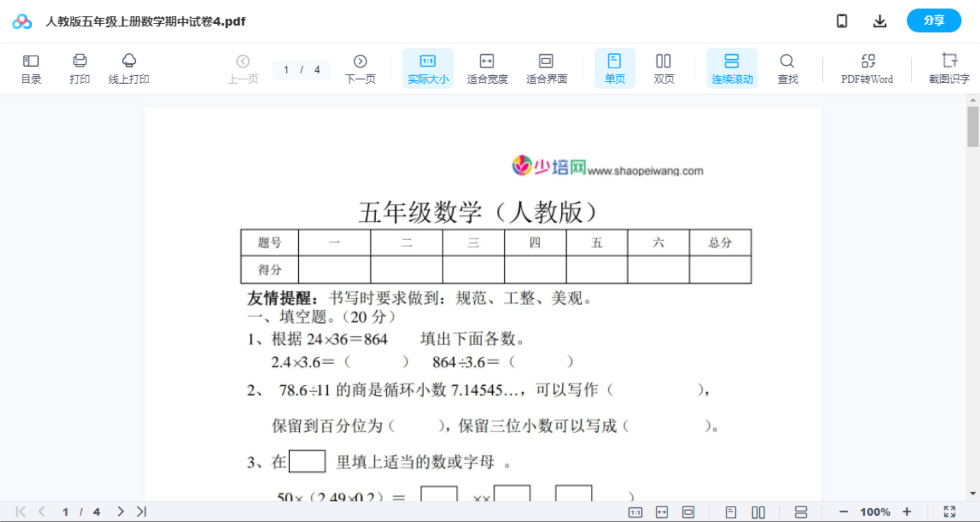Go to previous page in bottom bar
This screenshot has height=522, width=980.
[x=42, y=512]
